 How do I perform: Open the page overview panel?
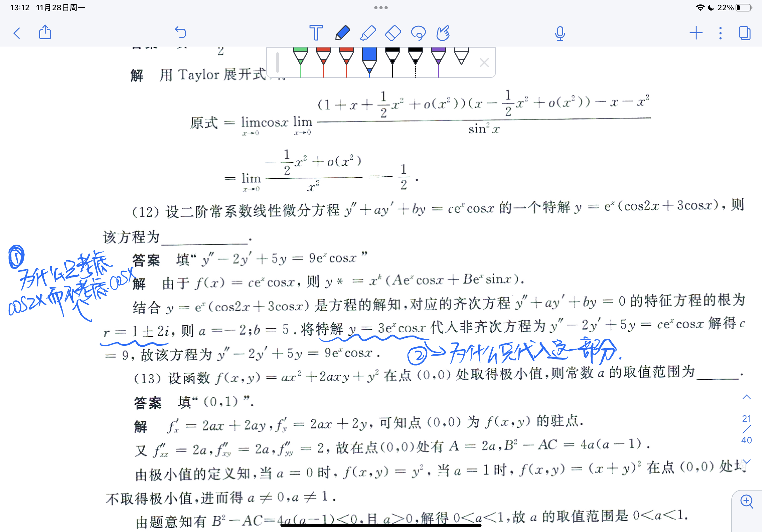(744, 33)
